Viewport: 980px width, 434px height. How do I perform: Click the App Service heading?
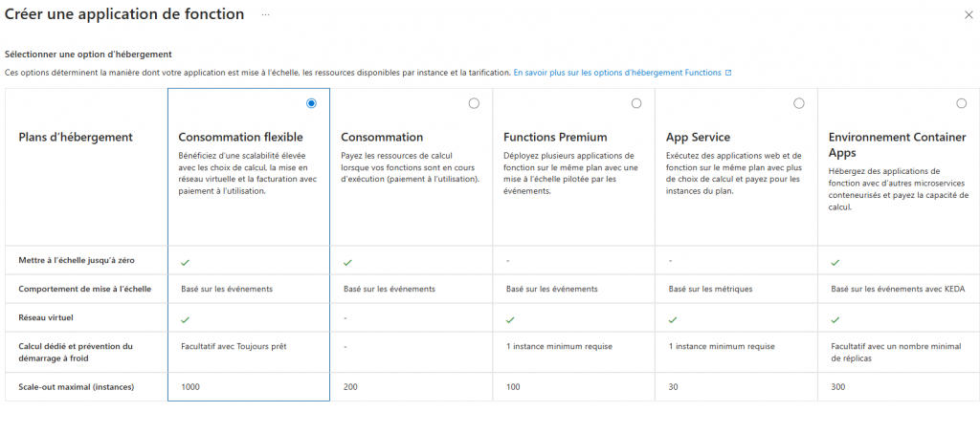pyautogui.click(x=698, y=138)
